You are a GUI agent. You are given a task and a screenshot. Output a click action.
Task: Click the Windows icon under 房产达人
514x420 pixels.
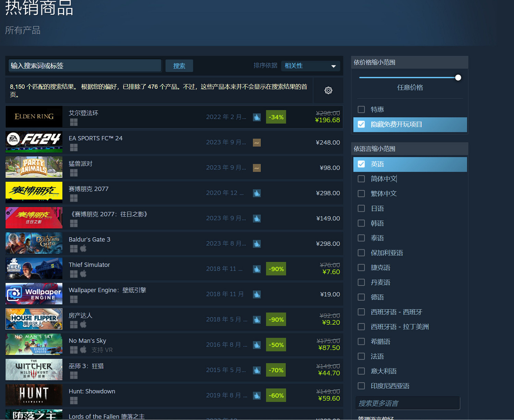click(x=74, y=324)
